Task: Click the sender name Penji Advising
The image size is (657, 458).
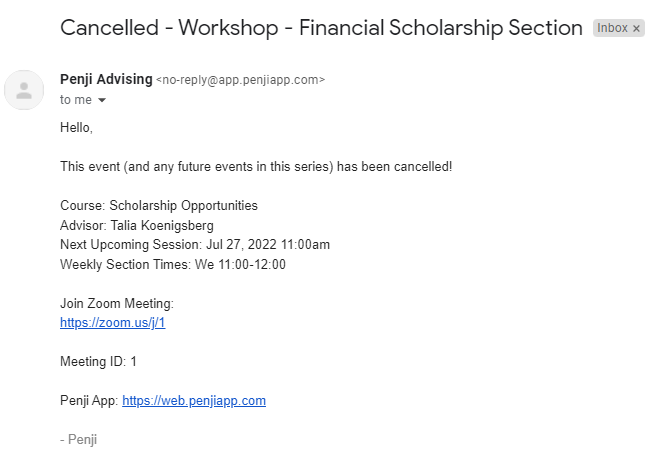Action: [106, 79]
